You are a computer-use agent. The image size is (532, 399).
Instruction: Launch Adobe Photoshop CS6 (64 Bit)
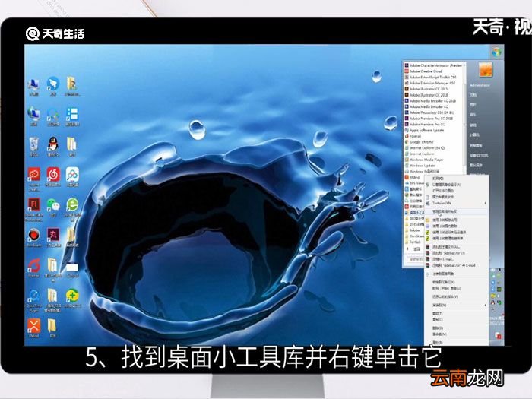pos(429,112)
